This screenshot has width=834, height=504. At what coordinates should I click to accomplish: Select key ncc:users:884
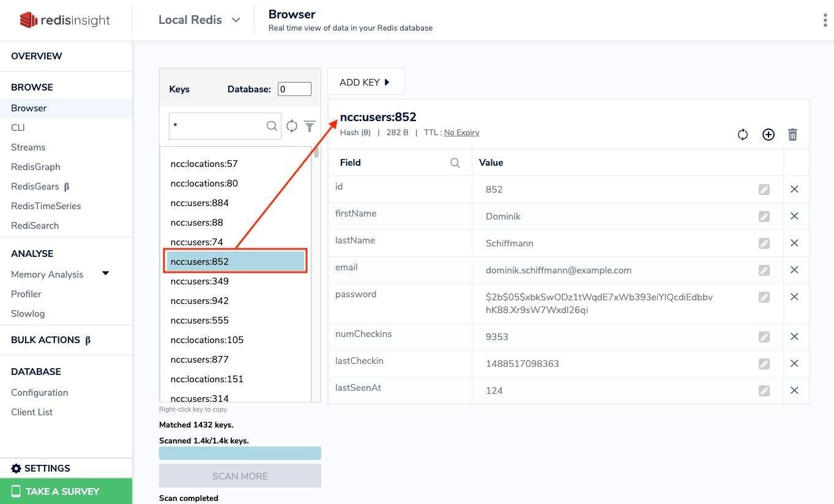199,203
